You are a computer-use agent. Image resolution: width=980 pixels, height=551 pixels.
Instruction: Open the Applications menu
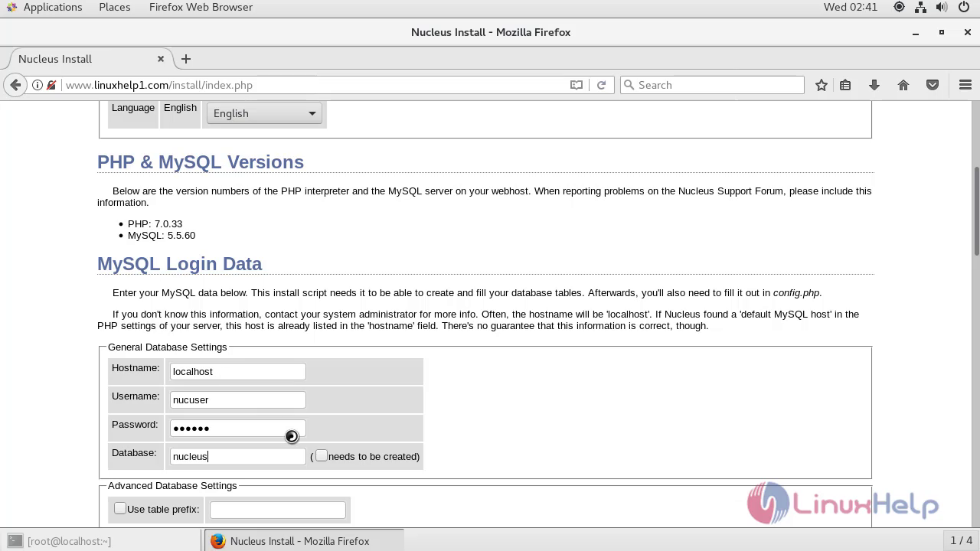tap(53, 7)
